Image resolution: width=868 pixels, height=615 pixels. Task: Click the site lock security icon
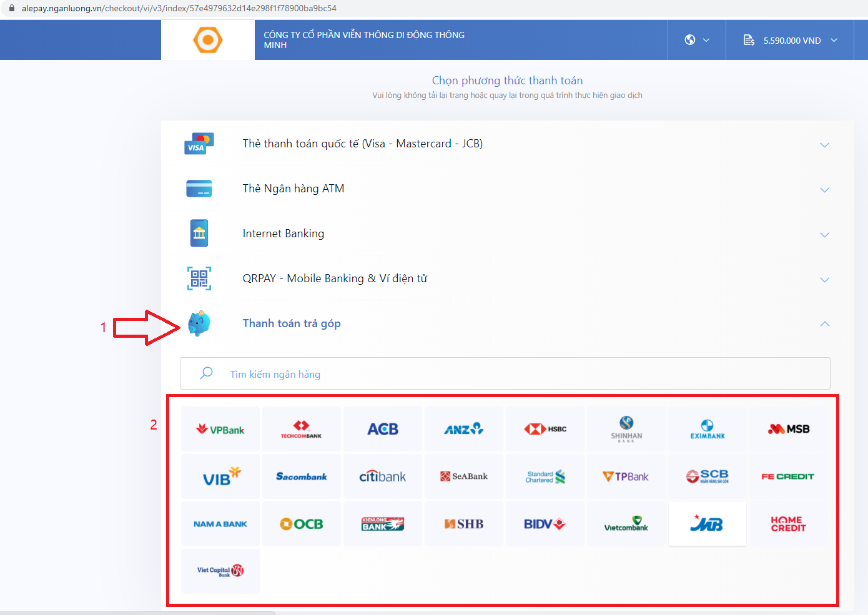click(11, 8)
